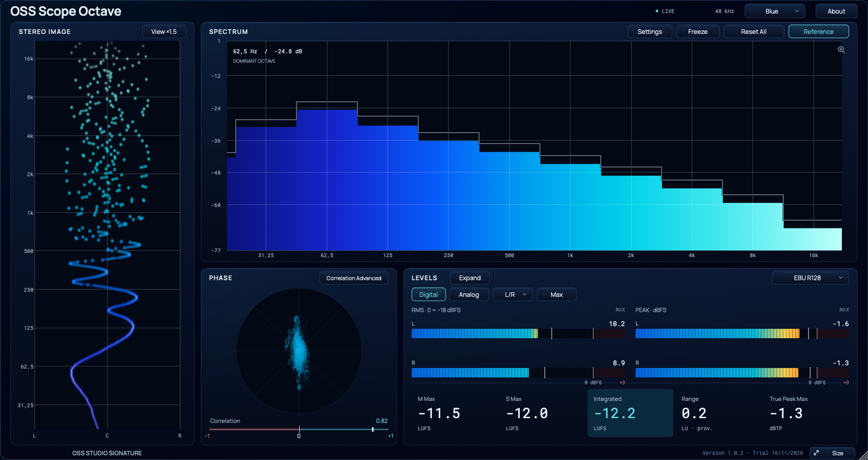The height and width of the screenshot is (460, 868).
Task: Click the M Max LUFS readout
Action: [x=439, y=413]
